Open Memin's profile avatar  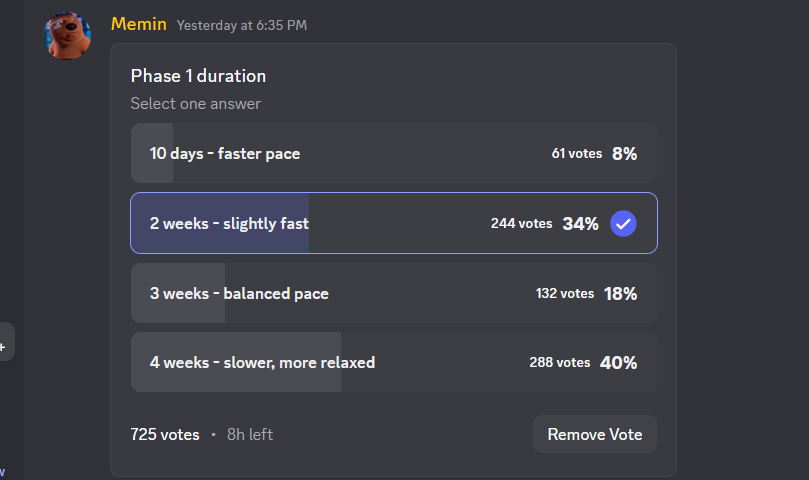point(67,35)
